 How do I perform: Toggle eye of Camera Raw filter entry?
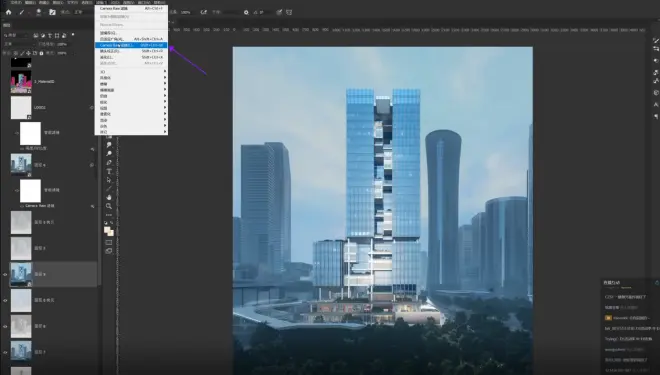pos(22,206)
